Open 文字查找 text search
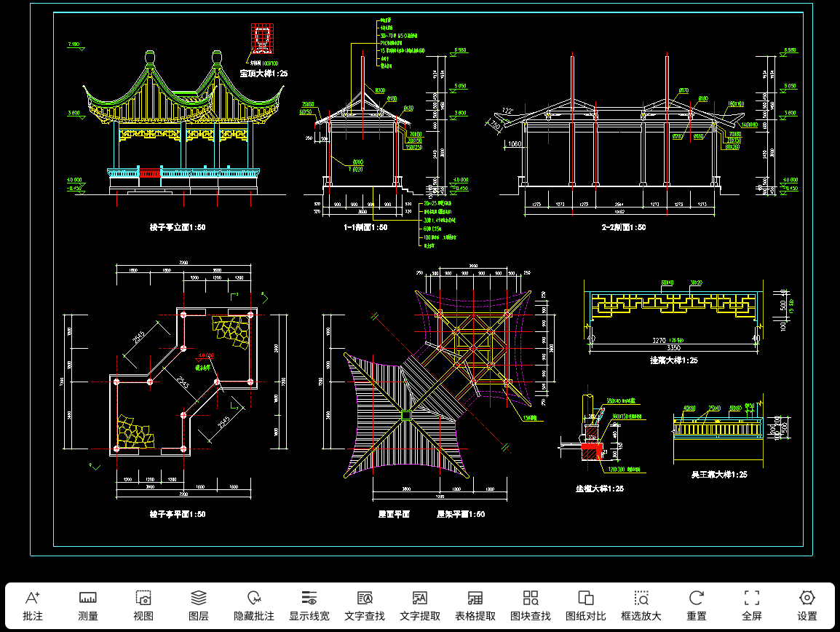The width and height of the screenshot is (840, 632). [365, 605]
